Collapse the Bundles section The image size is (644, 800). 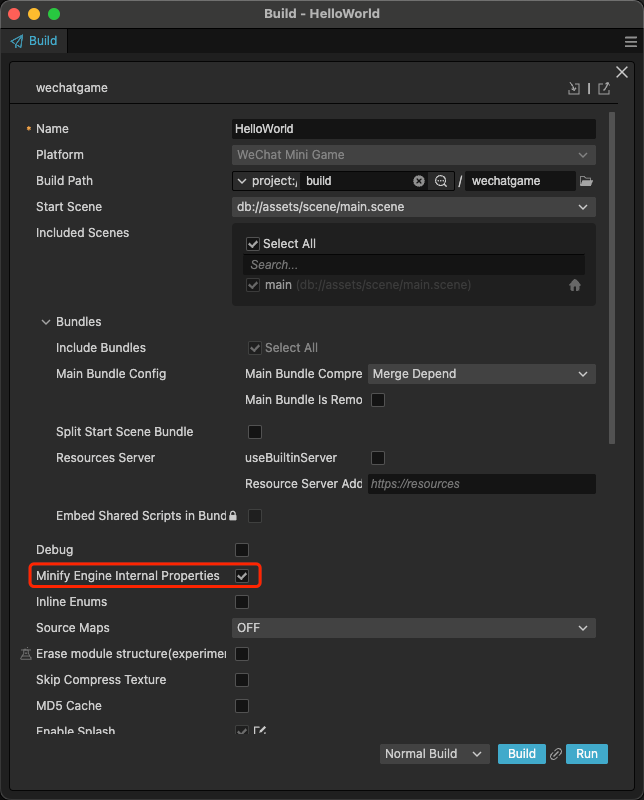point(46,322)
